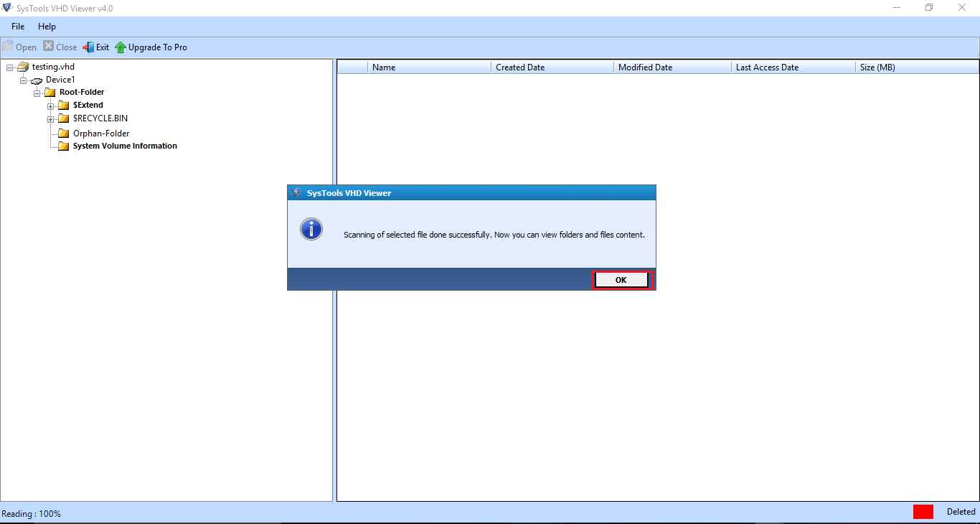Image resolution: width=980 pixels, height=524 pixels.
Task: Sort by Size (MB) column
Action: (x=917, y=67)
